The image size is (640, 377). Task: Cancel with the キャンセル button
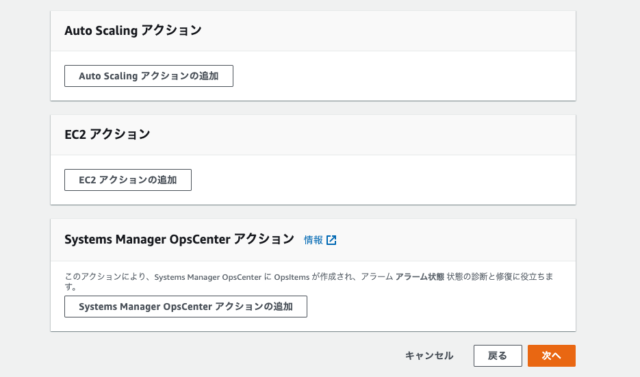click(x=429, y=356)
